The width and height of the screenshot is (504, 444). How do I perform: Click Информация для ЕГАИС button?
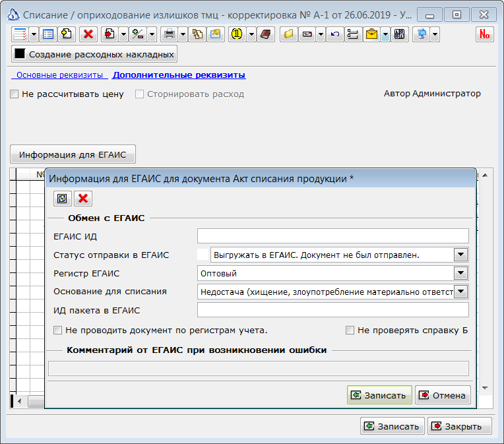[73, 154]
